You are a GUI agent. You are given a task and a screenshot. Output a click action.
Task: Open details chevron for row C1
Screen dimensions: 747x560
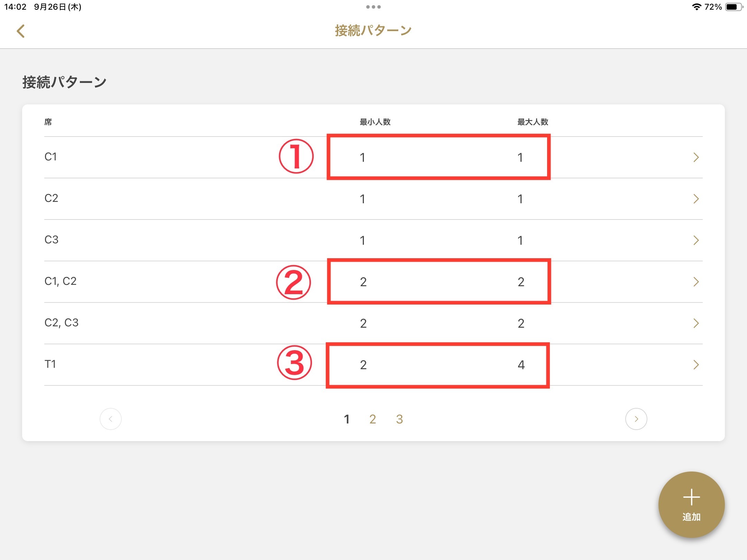pyautogui.click(x=696, y=157)
